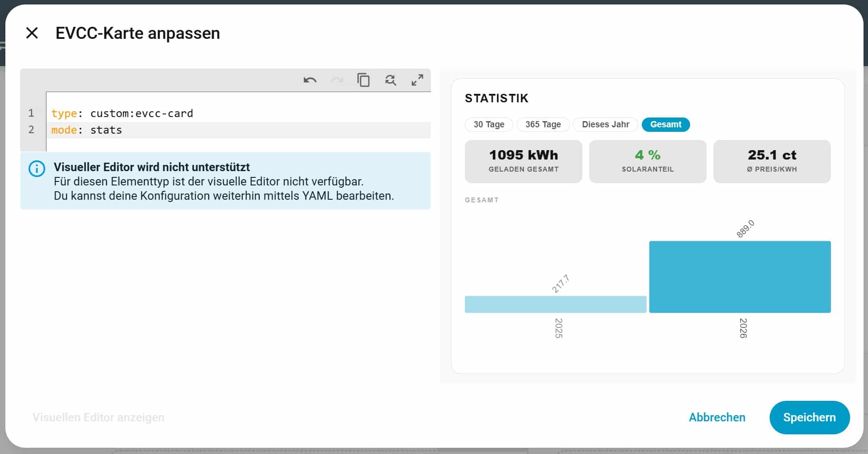868x454 pixels.
Task: Click the info icon in the notice
Action: (37, 169)
